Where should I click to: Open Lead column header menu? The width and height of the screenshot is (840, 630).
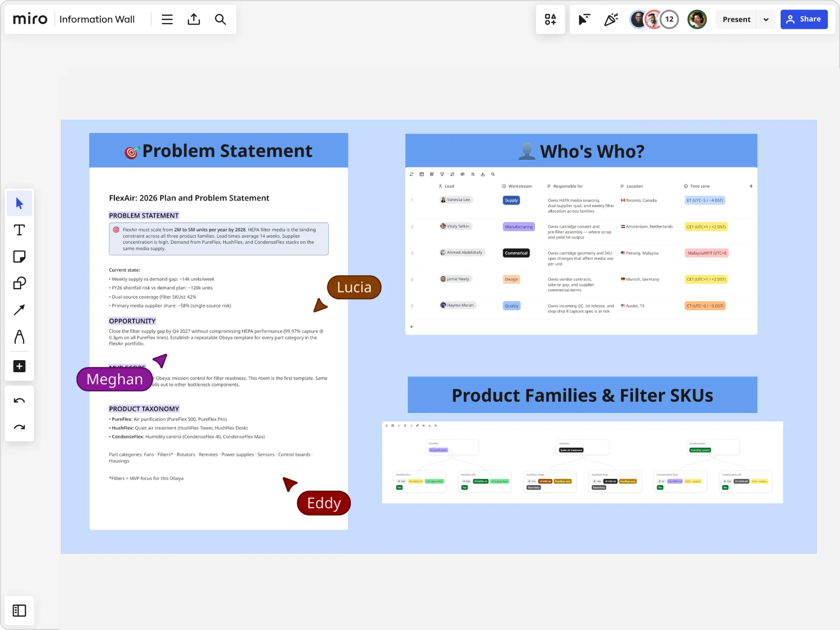point(446,186)
